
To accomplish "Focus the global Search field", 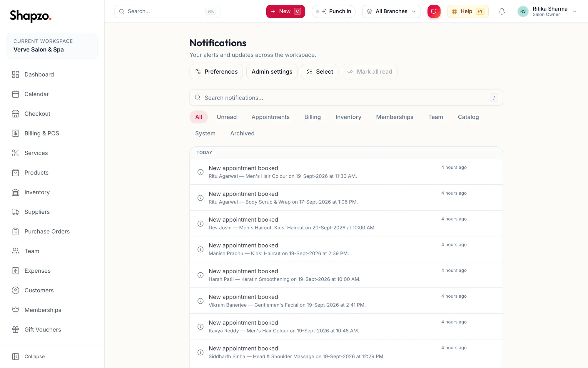I will pos(167,11).
